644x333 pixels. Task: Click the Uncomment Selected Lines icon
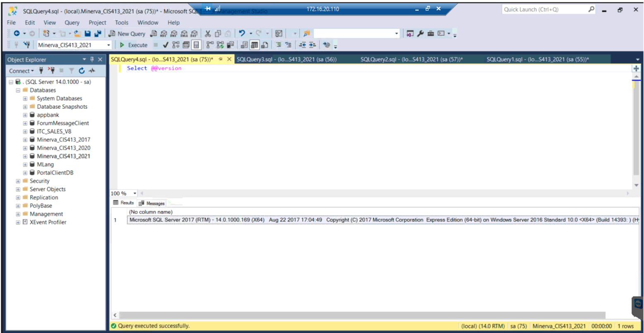[289, 45]
